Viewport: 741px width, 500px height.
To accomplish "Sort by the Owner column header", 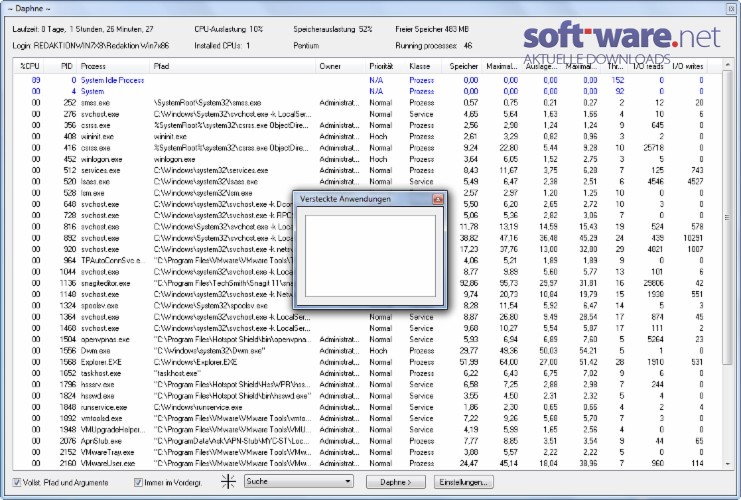I will pyautogui.click(x=340, y=66).
